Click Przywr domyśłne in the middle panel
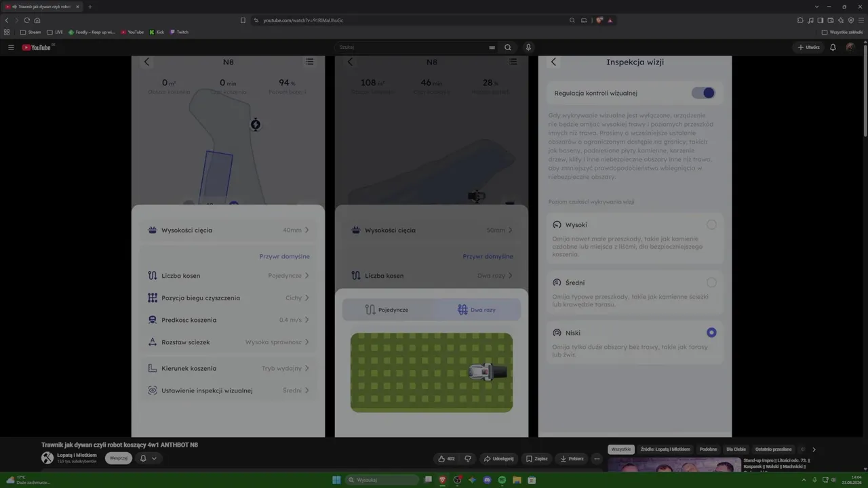The width and height of the screenshot is (868, 488). [x=488, y=257]
